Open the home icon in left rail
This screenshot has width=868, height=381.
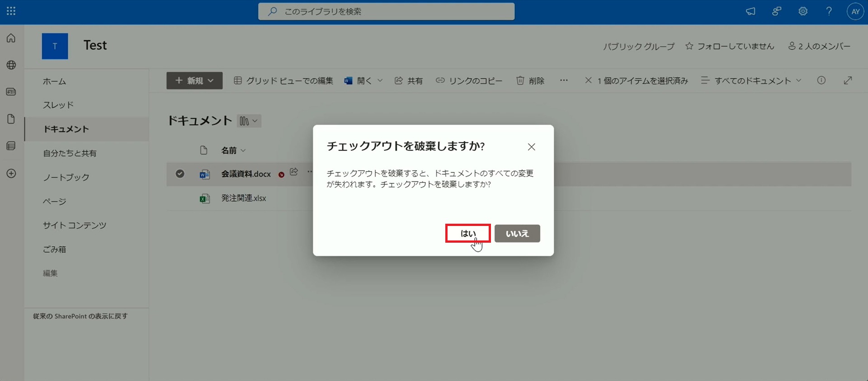coord(11,38)
